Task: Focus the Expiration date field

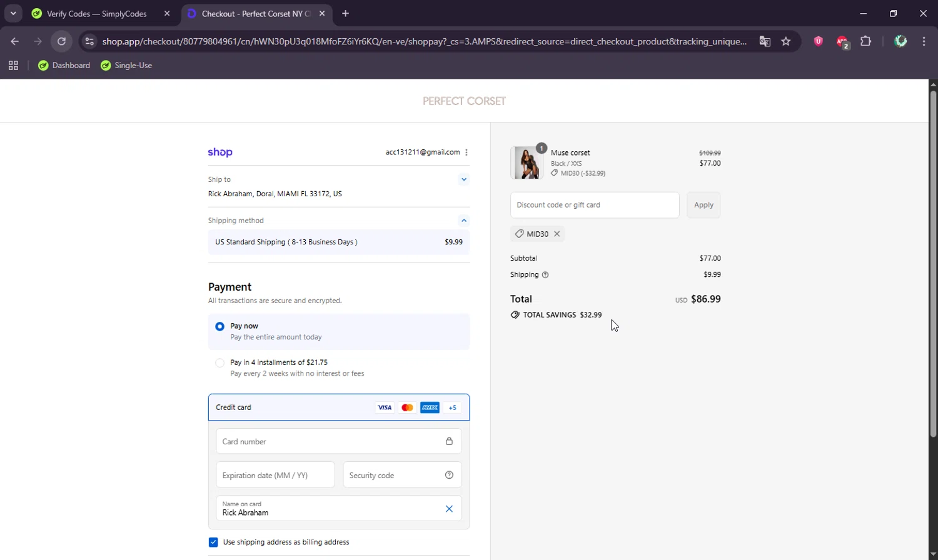Action: click(275, 475)
